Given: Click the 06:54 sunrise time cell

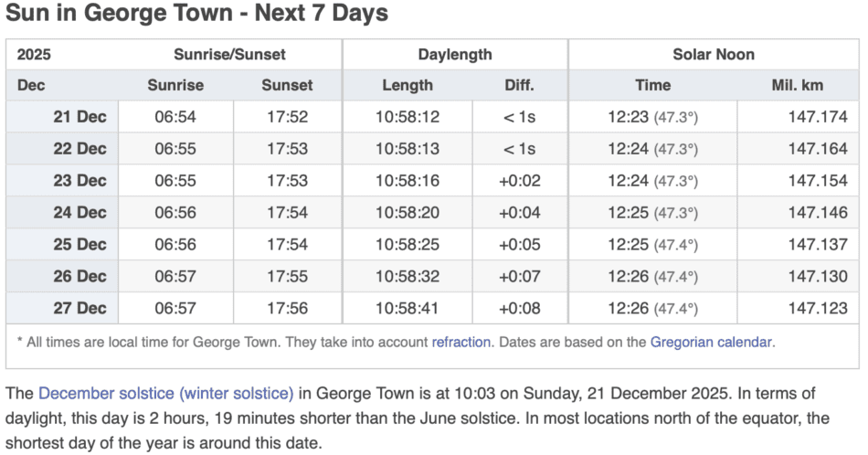Looking at the screenshot, I should 175,117.
